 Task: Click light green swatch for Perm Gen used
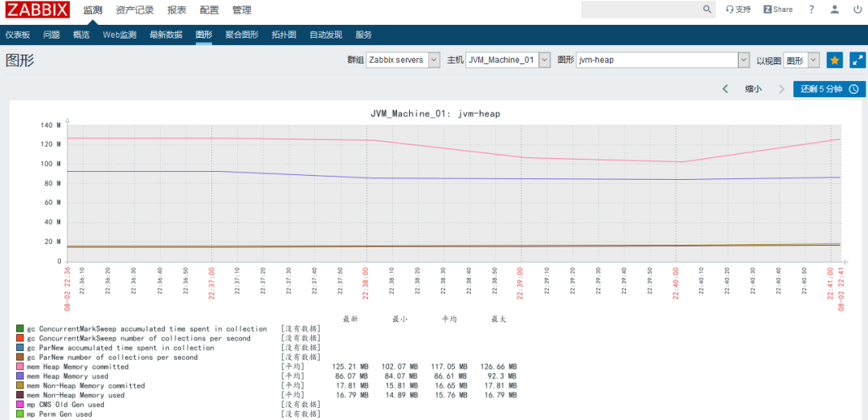click(x=20, y=414)
